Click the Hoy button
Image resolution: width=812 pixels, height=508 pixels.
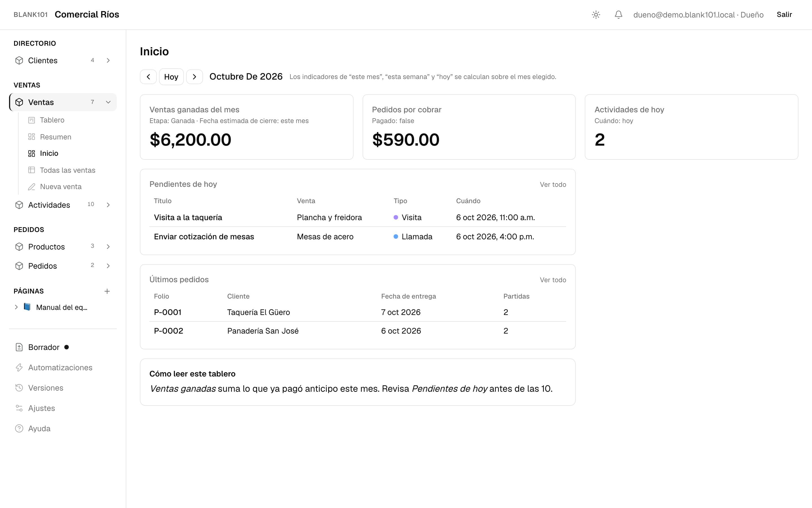pos(171,76)
